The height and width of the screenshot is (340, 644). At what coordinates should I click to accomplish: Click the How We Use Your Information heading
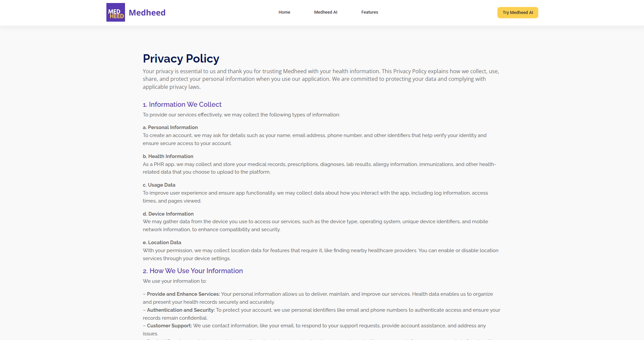pos(193,271)
